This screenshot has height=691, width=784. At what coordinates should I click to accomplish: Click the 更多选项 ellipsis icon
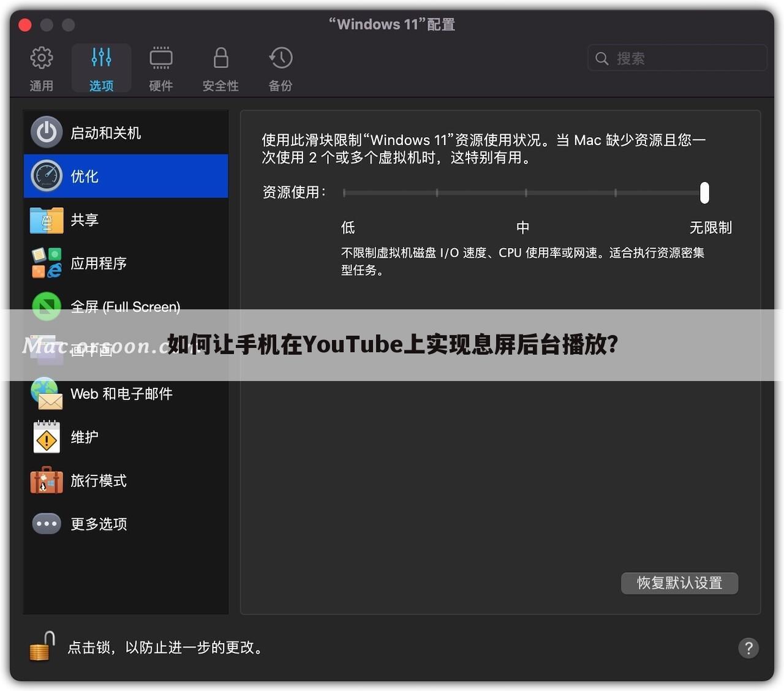tap(47, 524)
